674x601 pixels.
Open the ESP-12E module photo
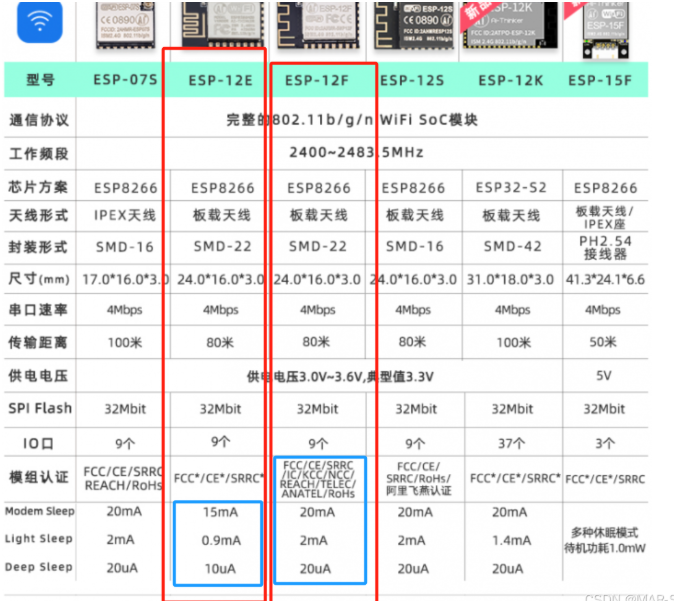click(x=222, y=24)
